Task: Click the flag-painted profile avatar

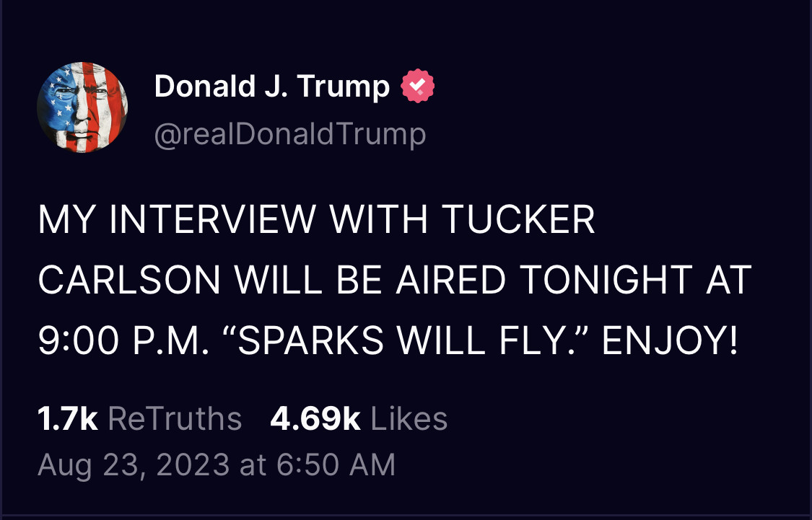Action: pos(82,107)
